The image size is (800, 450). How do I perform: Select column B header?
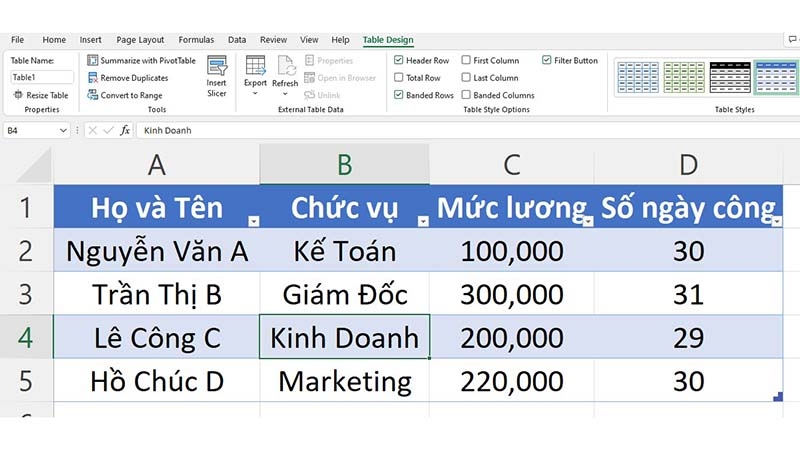coord(345,165)
